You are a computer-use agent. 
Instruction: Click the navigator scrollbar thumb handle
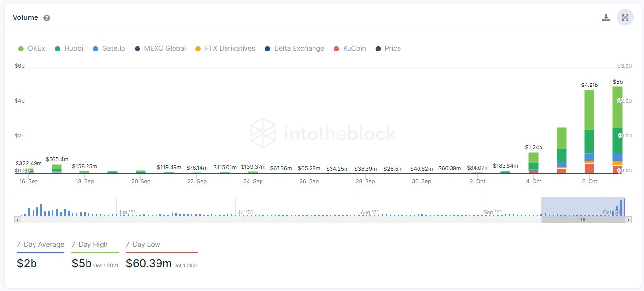[x=583, y=220]
